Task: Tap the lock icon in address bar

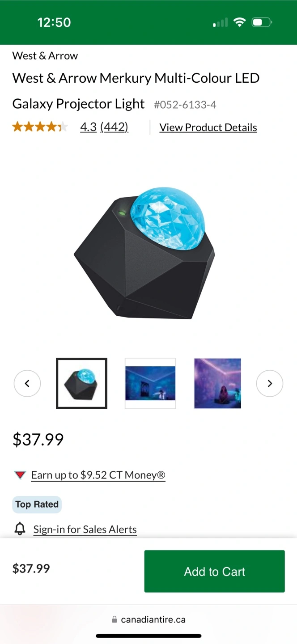Action: pos(115,619)
